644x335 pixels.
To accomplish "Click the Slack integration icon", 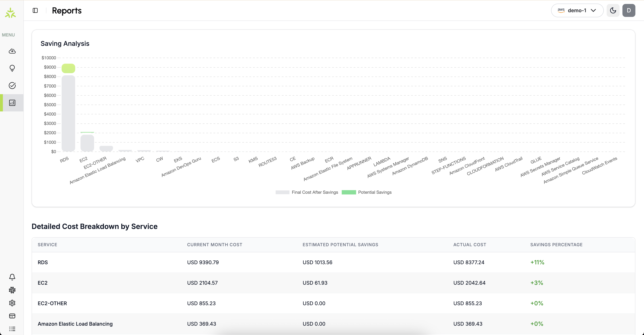I will point(12,290).
